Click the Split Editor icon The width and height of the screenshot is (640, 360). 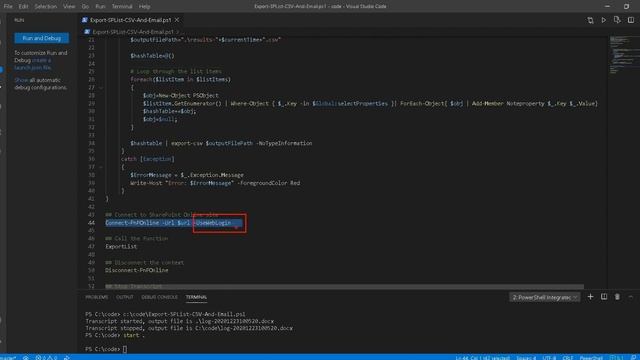(x=631, y=20)
